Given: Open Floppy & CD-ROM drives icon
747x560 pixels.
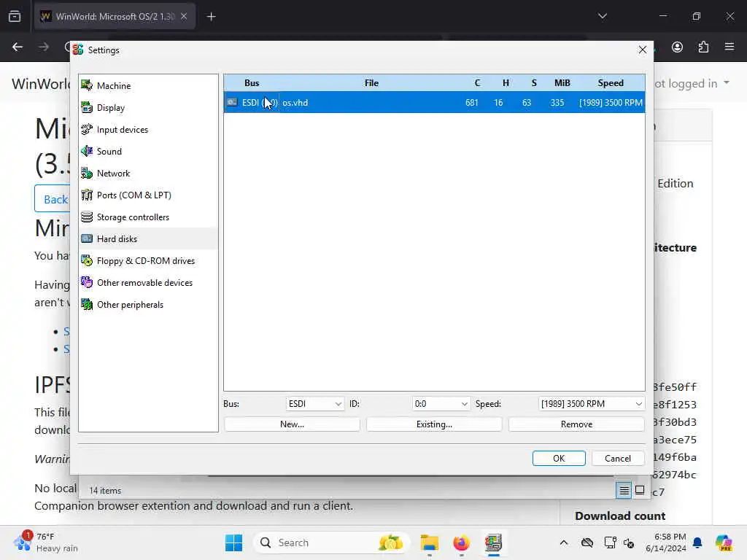Looking at the screenshot, I should [87, 260].
